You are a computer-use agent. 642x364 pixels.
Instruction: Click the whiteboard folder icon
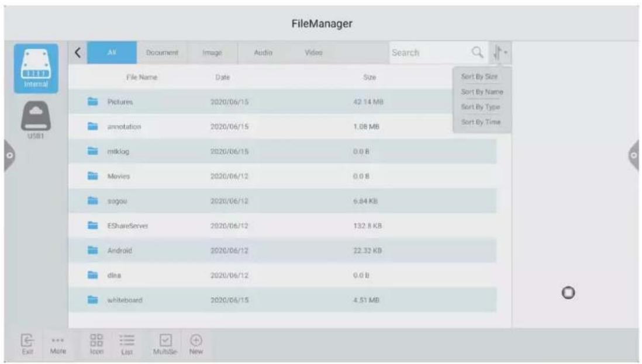point(93,300)
